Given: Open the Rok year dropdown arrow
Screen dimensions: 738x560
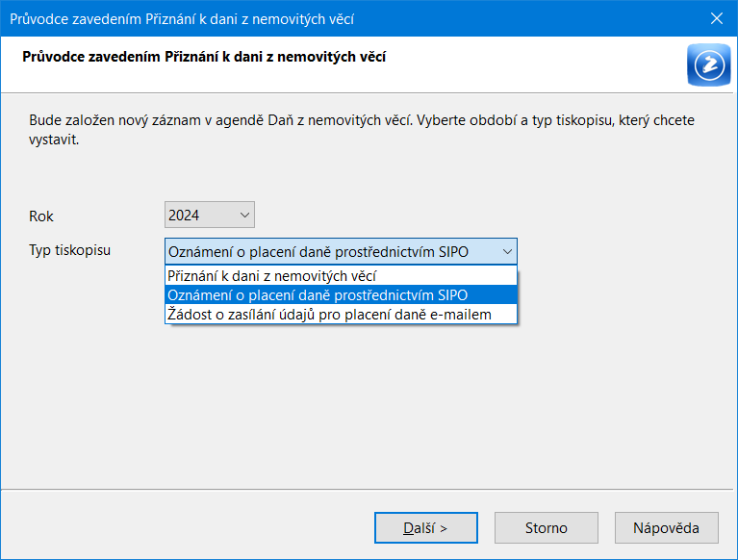Looking at the screenshot, I should click(x=244, y=215).
